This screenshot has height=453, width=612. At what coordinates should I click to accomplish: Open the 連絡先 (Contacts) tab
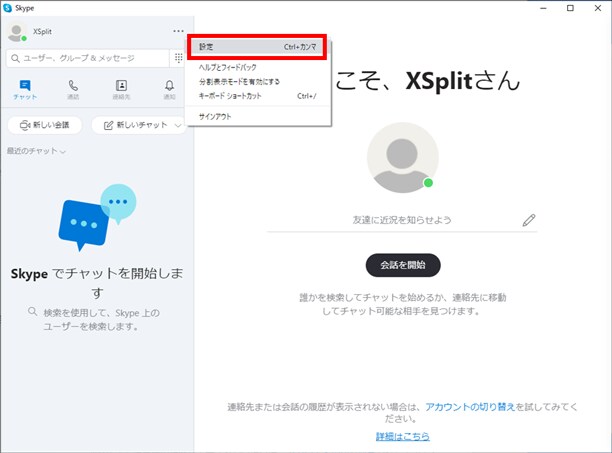pyautogui.click(x=121, y=90)
